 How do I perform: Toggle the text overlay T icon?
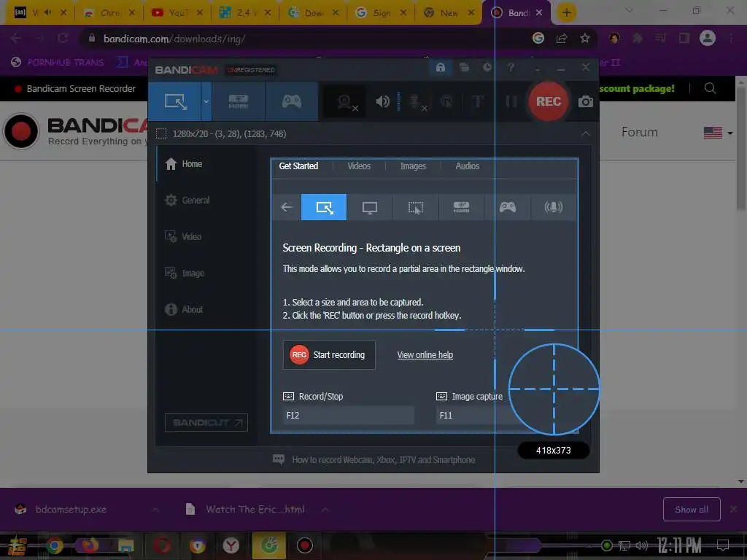[478, 101]
